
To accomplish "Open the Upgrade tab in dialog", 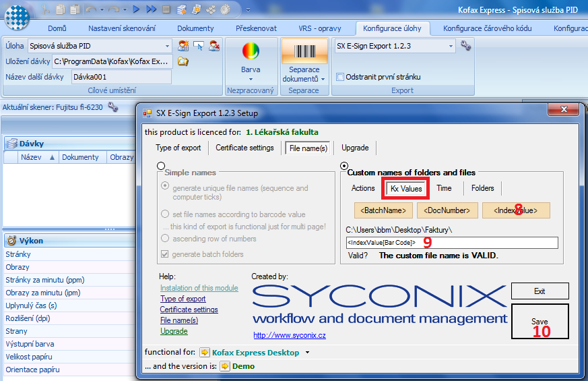I will tap(355, 148).
